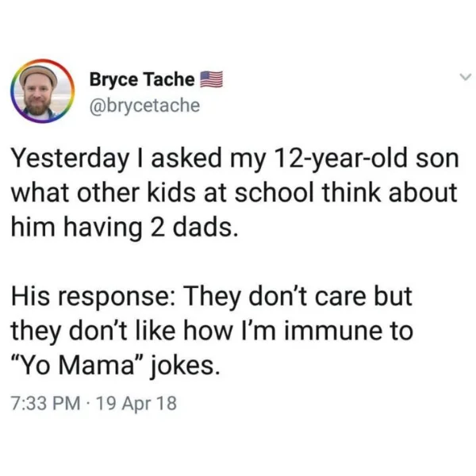Click the 7:33 PM timestamp
Image resolution: width=476 pixels, height=476 pixels.
point(46,403)
